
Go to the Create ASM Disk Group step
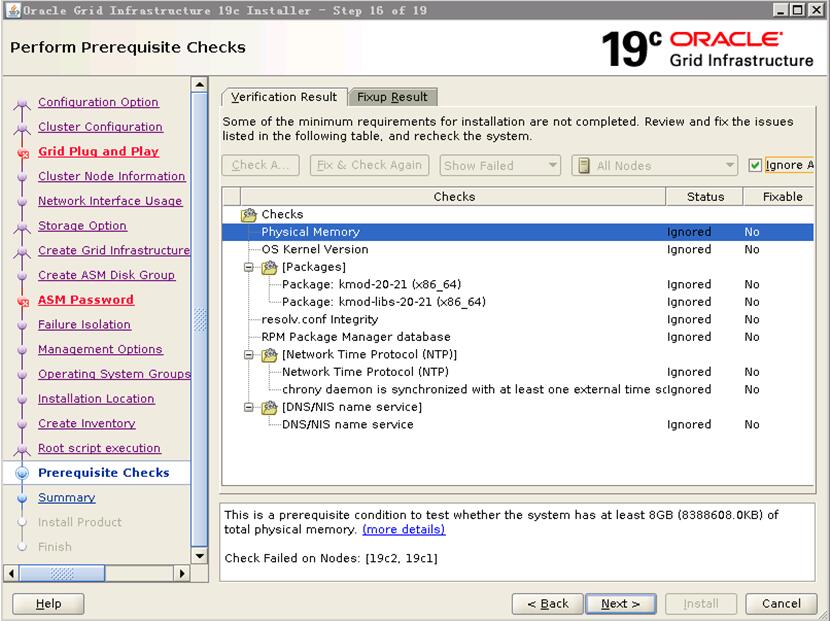click(x=106, y=275)
